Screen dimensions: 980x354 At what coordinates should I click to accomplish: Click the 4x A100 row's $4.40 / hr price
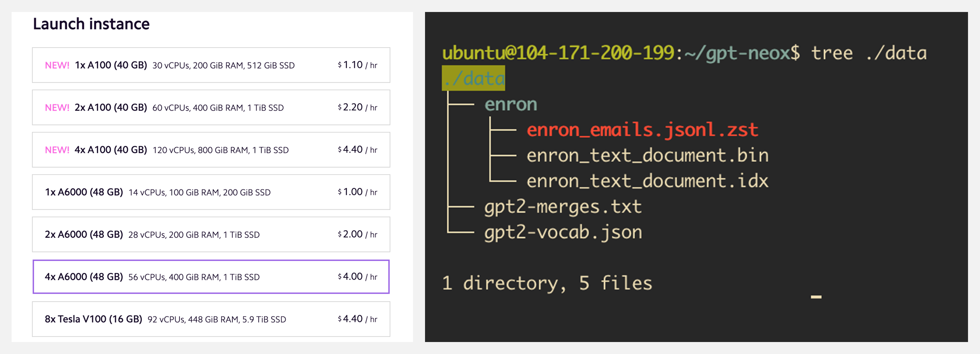(x=357, y=150)
